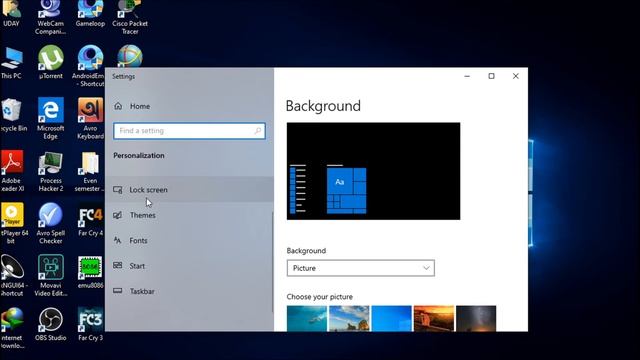Click the Settings sidebar scrollbar

[272, 262]
